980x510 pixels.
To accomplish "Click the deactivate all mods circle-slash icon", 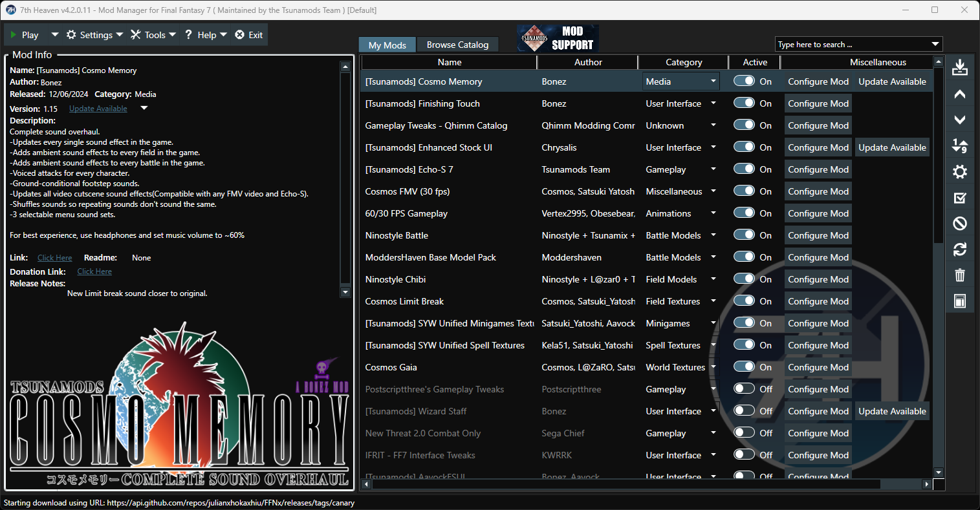I will pyautogui.click(x=960, y=224).
